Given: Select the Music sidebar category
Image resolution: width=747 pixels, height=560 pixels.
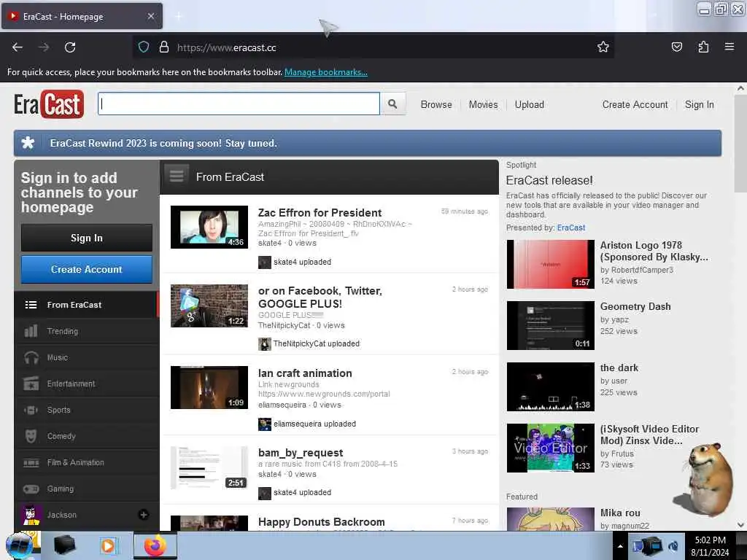Looking at the screenshot, I should click(x=86, y=357).
